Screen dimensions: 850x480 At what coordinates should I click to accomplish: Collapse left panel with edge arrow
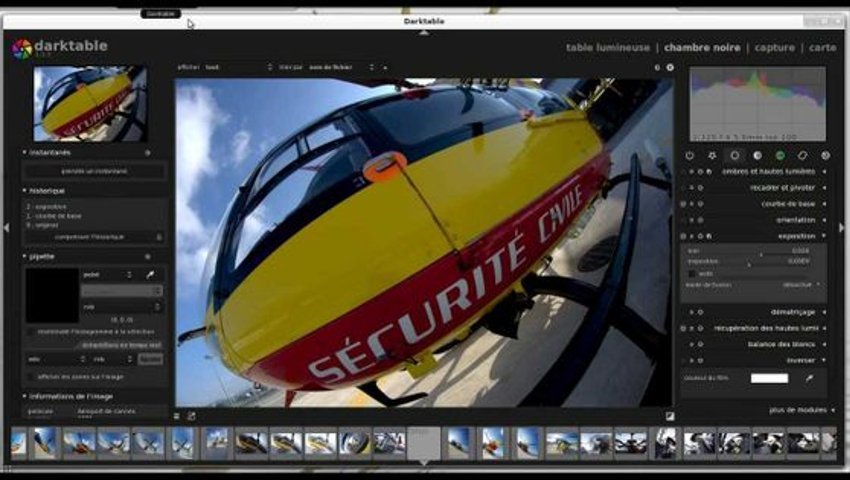6,228
